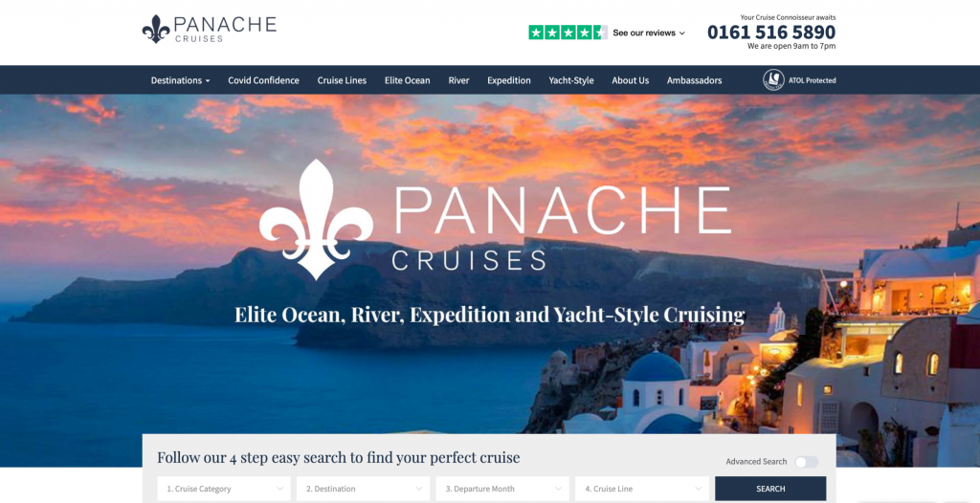Viewport: 980px width, 503px height.
Task: Open the Destination search dropdown
Action: click(x=363, y=489)
